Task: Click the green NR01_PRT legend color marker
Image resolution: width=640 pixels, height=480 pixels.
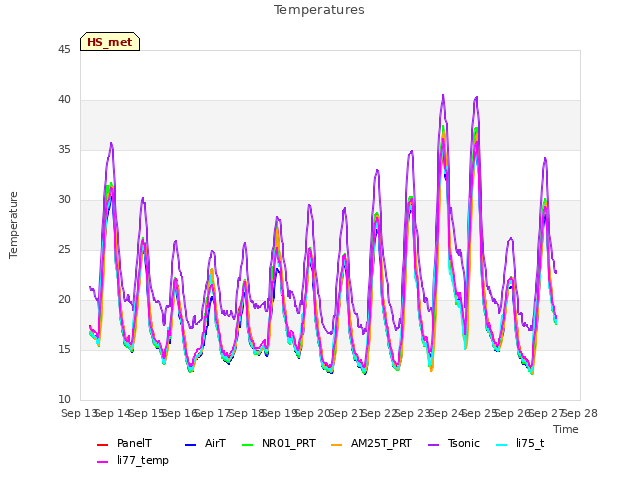Action: 248,444
